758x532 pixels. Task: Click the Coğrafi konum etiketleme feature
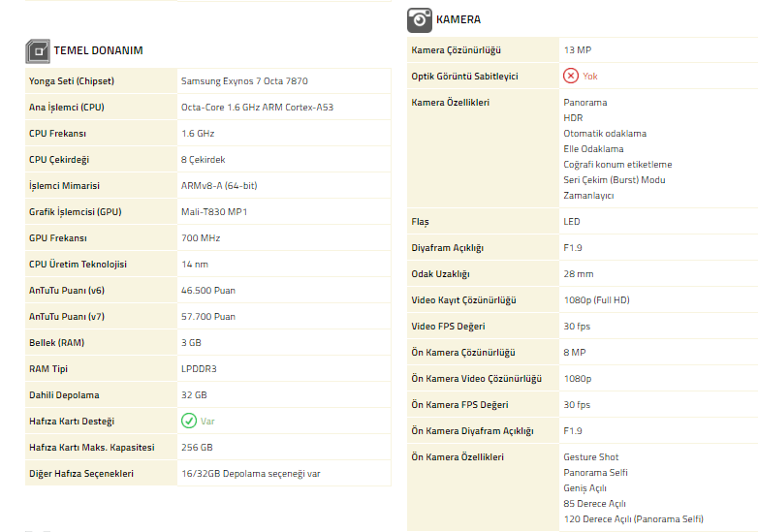tap(617, 165)
